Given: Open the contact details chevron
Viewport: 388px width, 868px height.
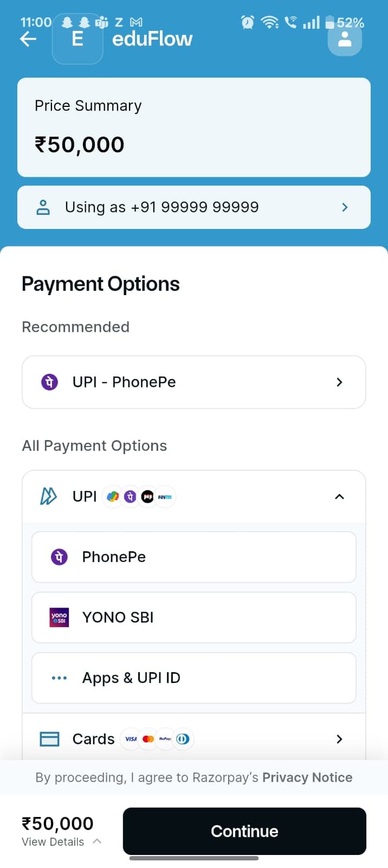Looking at the screenshot, I should 345,207.
